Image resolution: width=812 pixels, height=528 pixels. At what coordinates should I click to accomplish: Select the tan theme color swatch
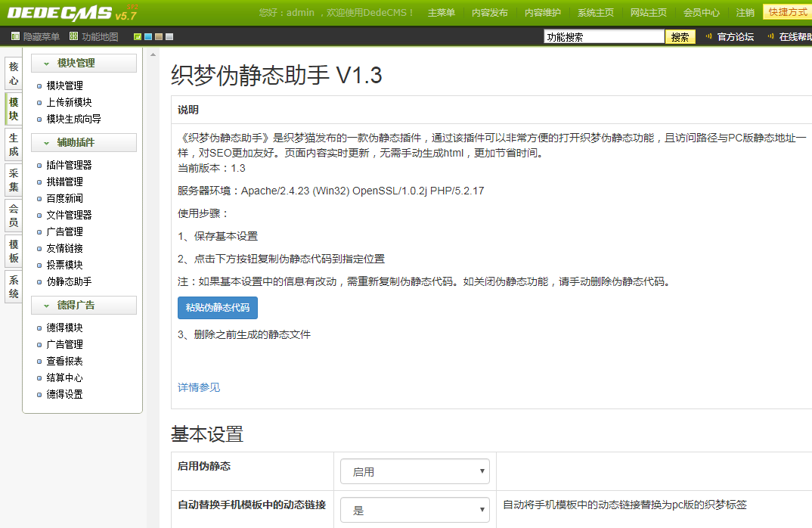[x=159, y=37]
